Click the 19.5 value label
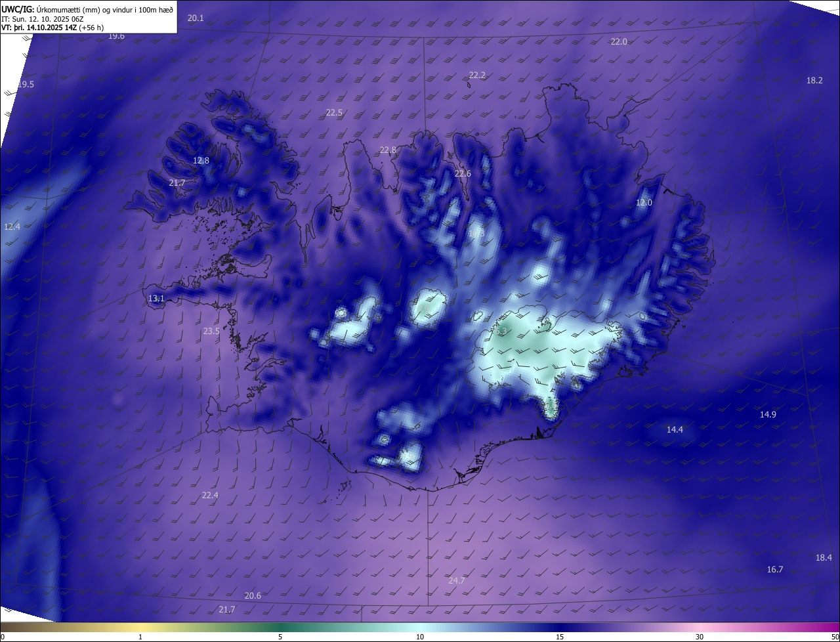The width and height of the screenshot is (840, 642). pyautogui.click(x=26, y=85)
